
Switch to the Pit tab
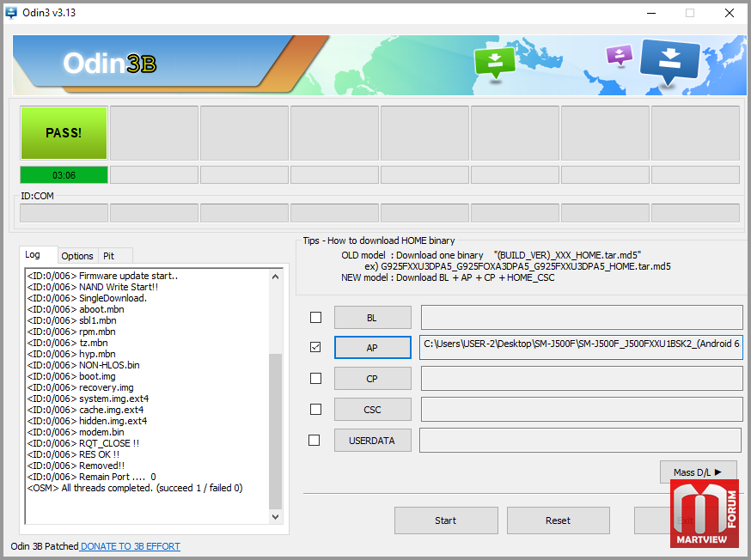click(115, 256)
